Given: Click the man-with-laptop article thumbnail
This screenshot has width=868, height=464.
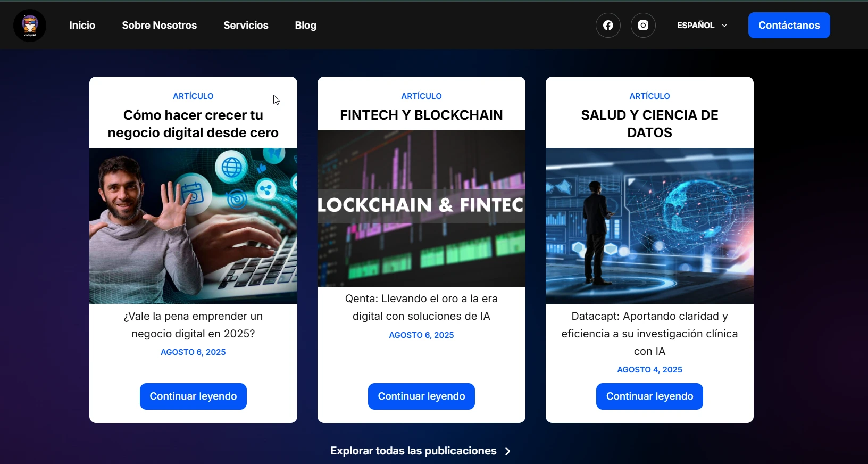Looking at the screenshot, I should 193,226.
